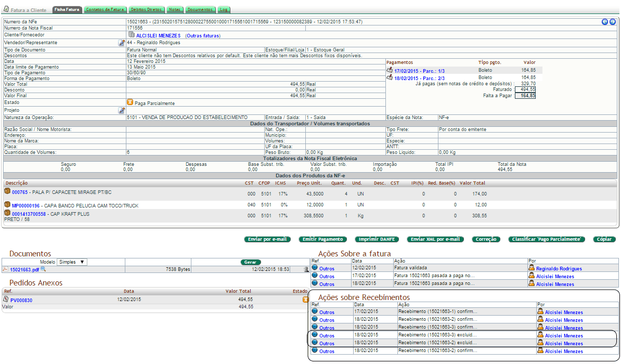Open the Modelo dropdown set to Simples

(x=72, y=262)
